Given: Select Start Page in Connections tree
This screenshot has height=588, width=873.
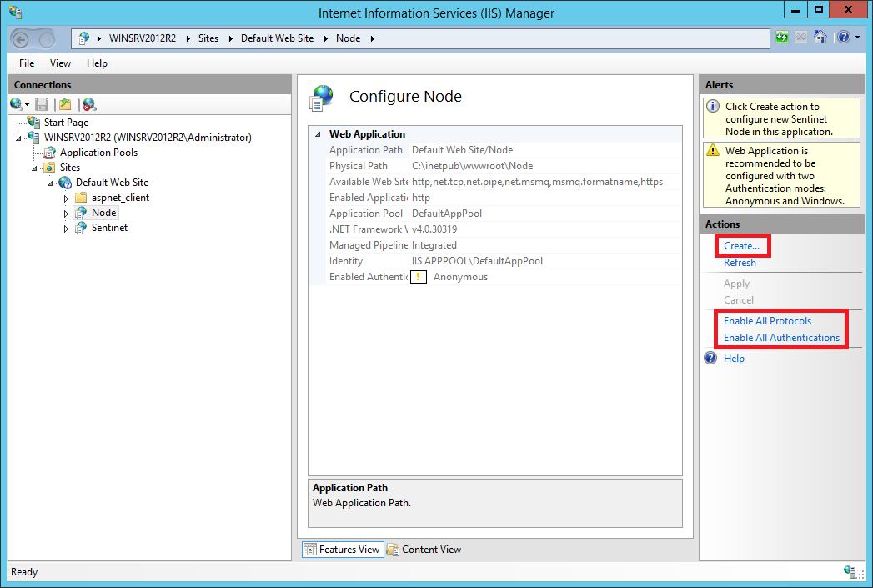Looking at the screenshot, I should pos(66,123).
